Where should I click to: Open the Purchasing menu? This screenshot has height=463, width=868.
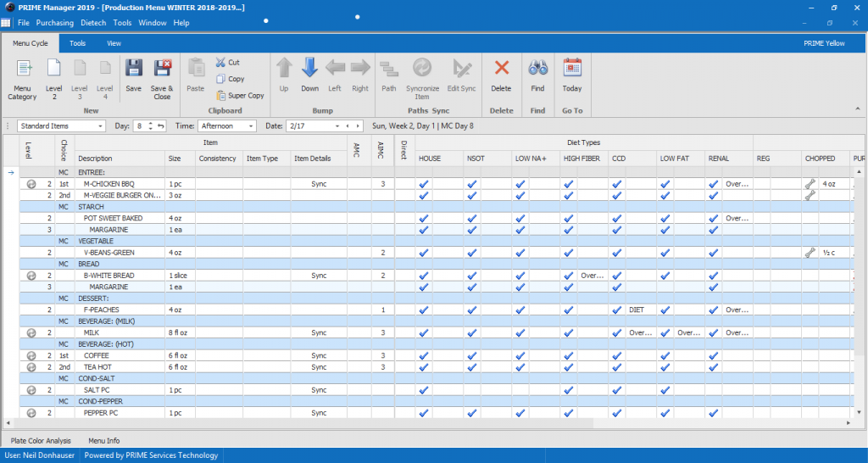point(55,23)
